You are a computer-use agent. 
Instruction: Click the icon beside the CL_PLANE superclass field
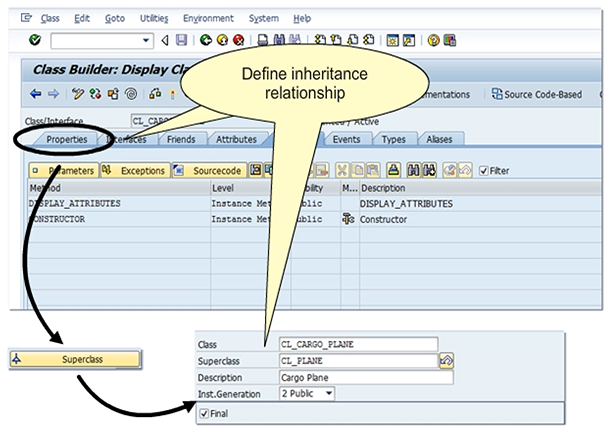(448, 361)
